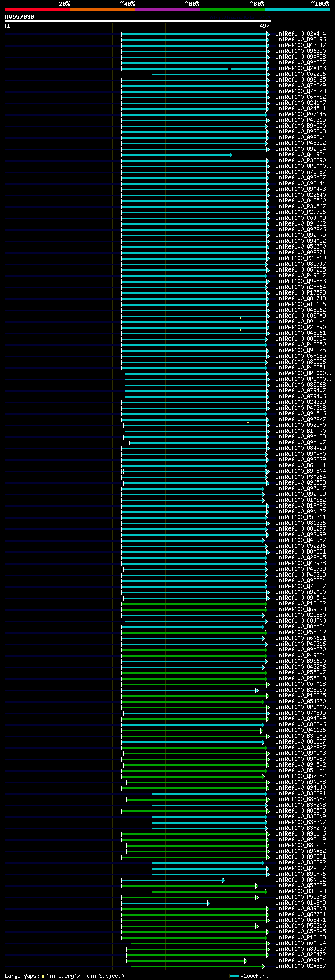Select label UniRef100_P25890

coord(300,327)
